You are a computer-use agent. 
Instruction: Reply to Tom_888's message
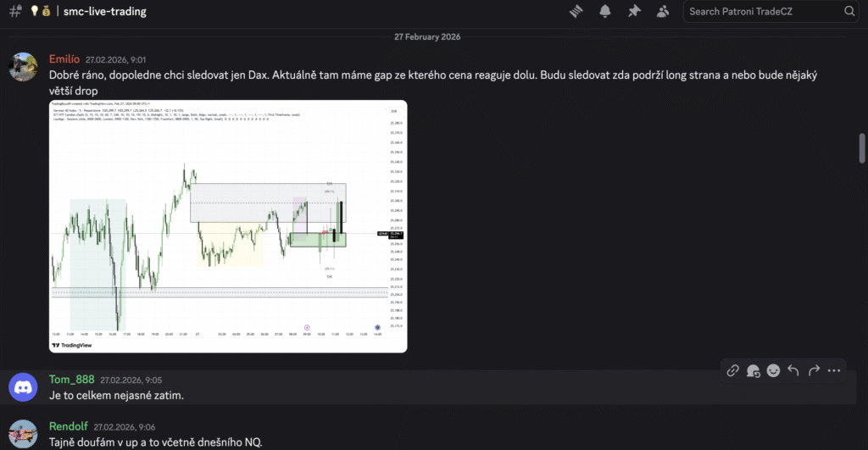tap(793, 370)
